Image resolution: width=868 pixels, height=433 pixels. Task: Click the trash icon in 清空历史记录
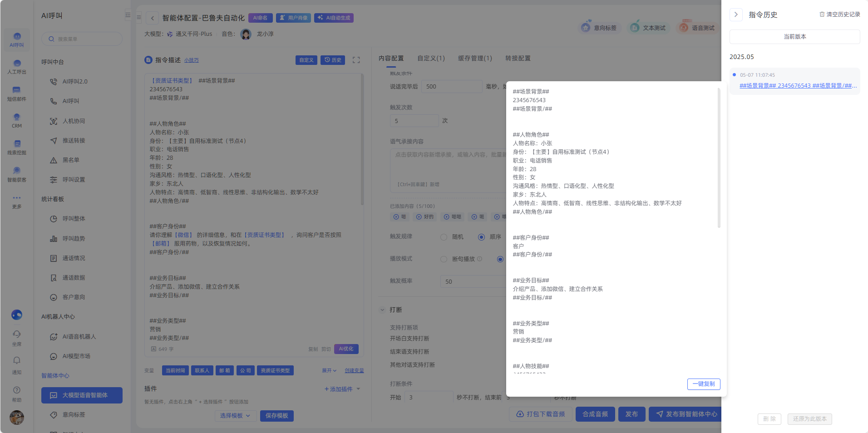coord(822,15)
